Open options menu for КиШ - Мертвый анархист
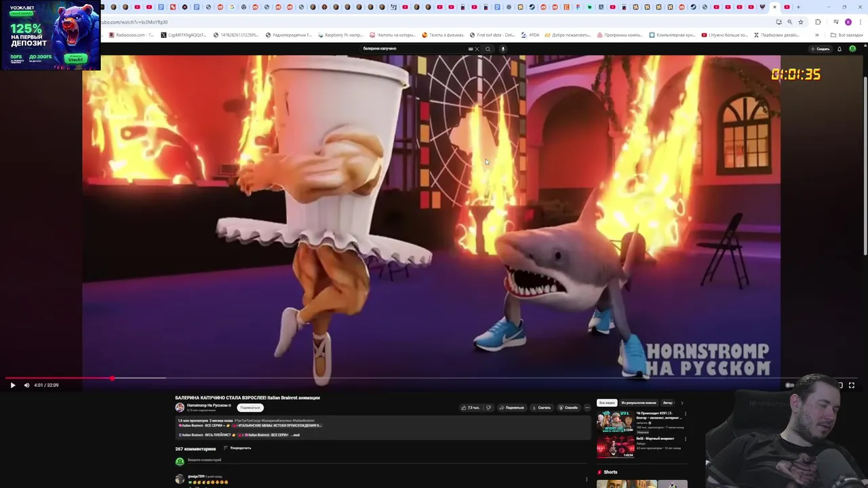 tap(685, 439)
